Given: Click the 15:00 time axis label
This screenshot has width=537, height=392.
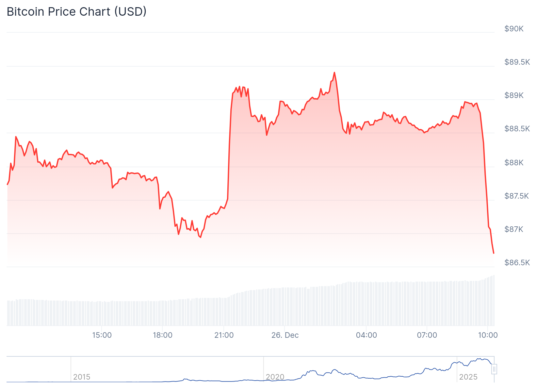Looking at the screenshot, I should (x=102, y=335).
